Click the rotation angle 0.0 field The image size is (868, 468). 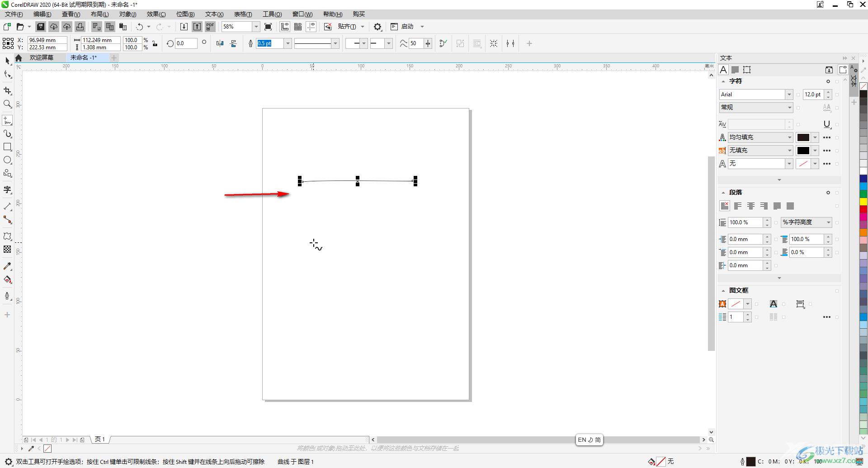pos(185,43)
